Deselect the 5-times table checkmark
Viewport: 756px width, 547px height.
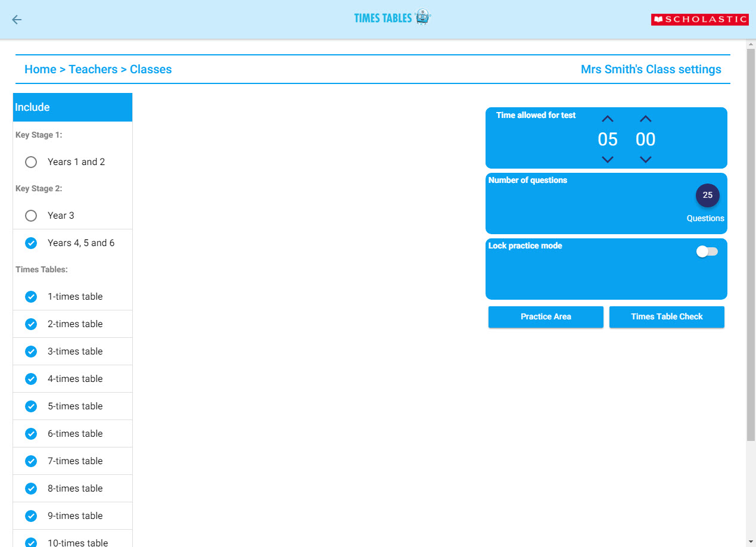click(x=31, y=406)
